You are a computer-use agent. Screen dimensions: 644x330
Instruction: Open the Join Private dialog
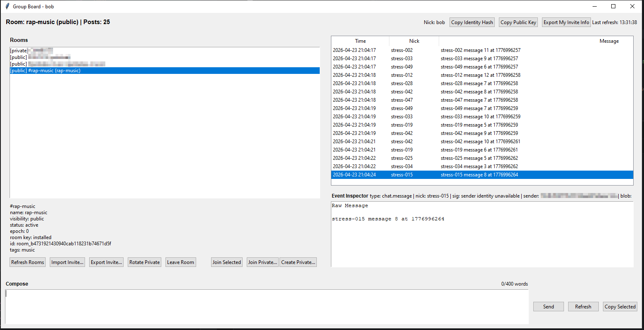coord(262,262)
